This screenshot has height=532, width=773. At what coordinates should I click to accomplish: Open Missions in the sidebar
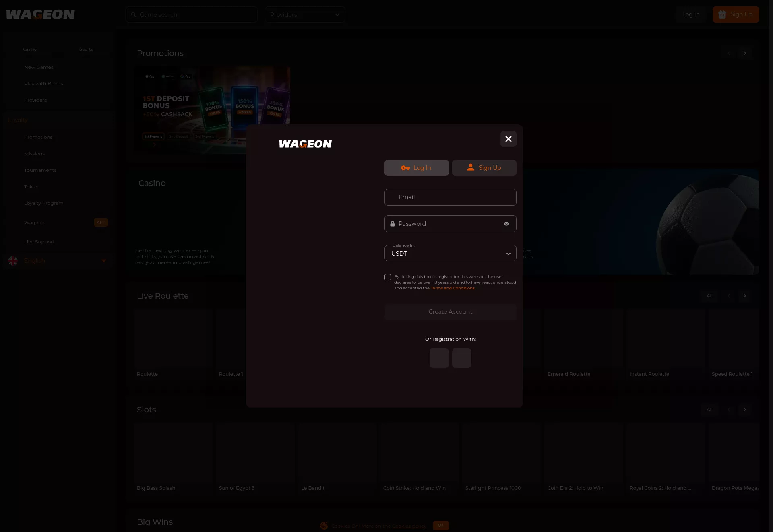click(34, 154)
